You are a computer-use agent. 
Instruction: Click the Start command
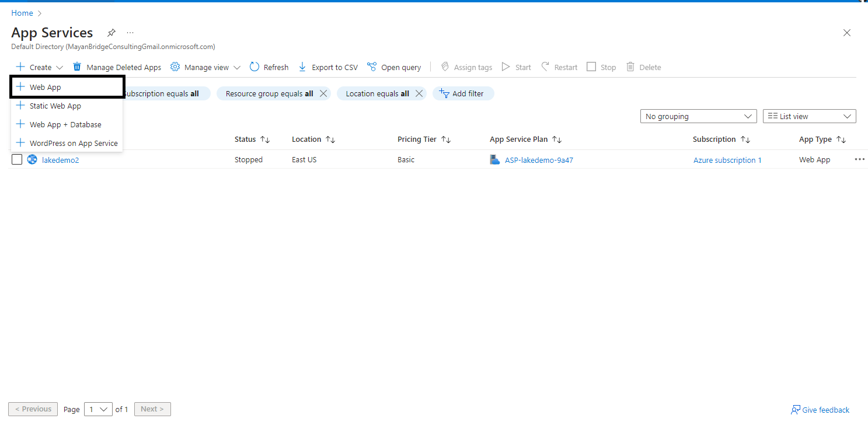(x=517, y=67)
